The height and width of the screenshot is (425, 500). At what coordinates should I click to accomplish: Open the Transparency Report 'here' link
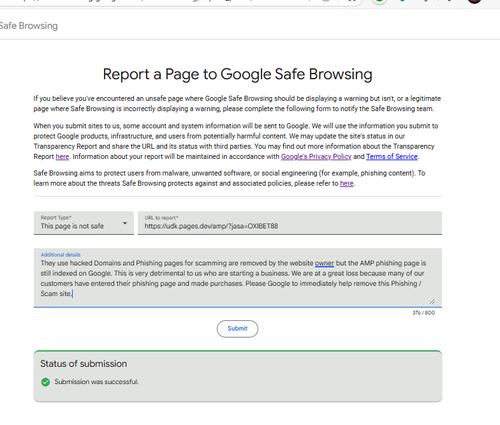pyautogui.click(x=62, y=157)
